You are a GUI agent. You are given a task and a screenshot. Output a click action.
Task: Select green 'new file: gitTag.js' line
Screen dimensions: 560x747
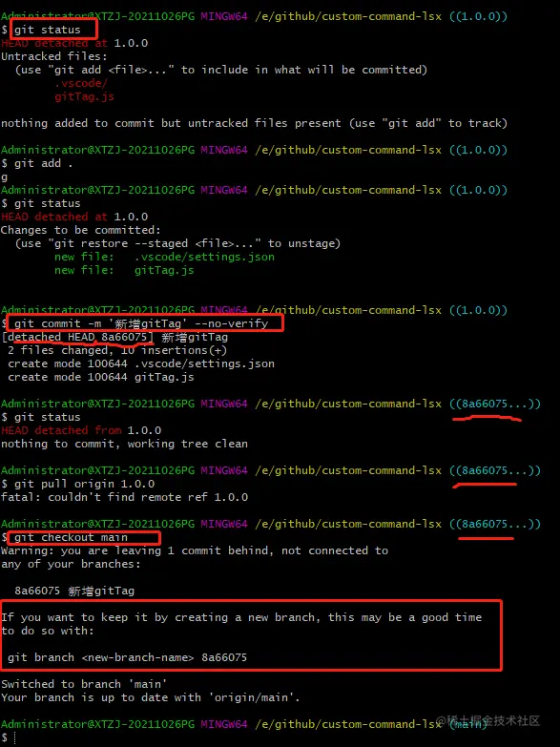pos(124,270)
